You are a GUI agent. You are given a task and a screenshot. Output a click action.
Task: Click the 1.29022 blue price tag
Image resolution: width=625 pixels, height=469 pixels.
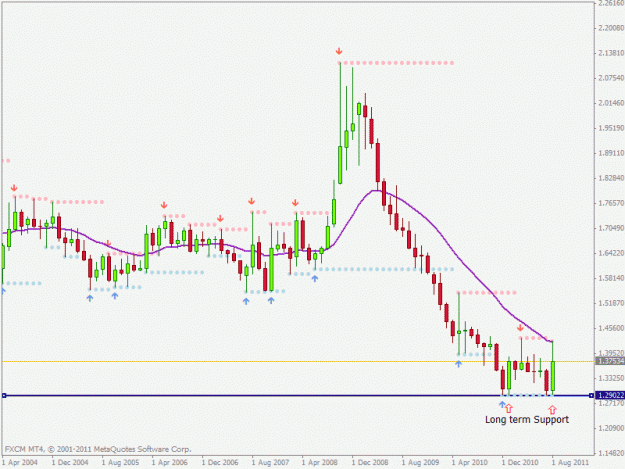[x=610, y=395]
